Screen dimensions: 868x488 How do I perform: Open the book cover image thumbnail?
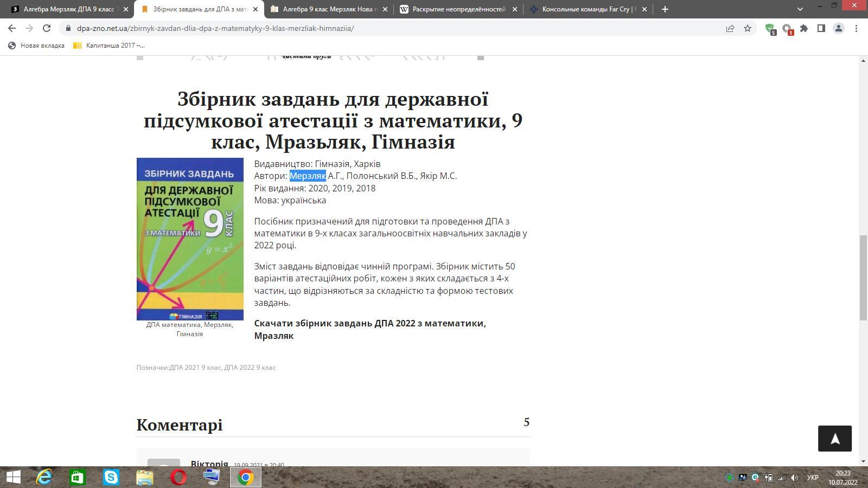190,239
